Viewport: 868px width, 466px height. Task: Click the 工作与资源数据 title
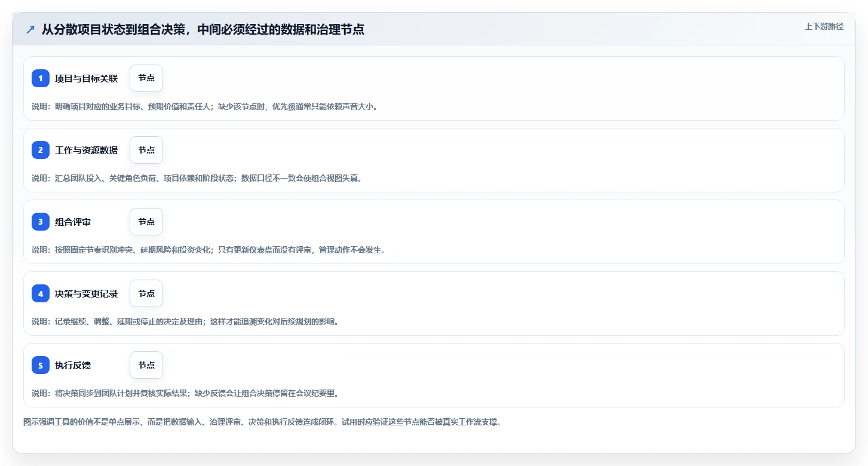[x=87, y=150]
